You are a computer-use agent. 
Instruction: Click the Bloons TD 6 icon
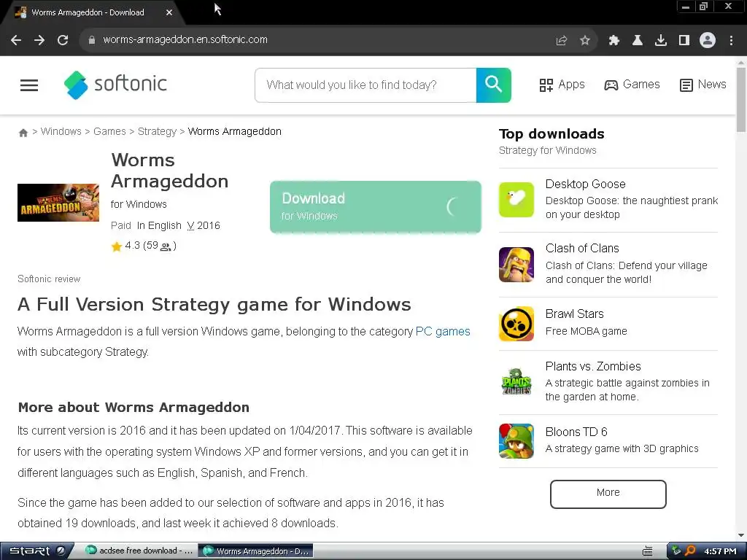pyautogui.click(x=516, y=441)
